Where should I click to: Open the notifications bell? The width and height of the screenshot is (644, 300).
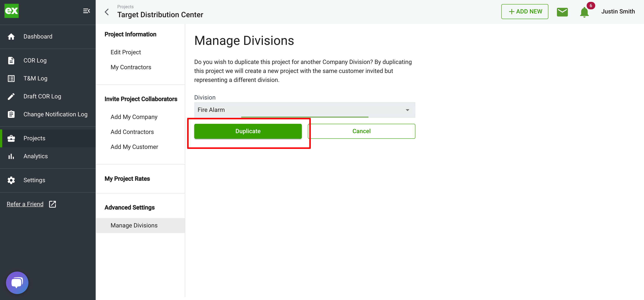(x=584, y=12)
